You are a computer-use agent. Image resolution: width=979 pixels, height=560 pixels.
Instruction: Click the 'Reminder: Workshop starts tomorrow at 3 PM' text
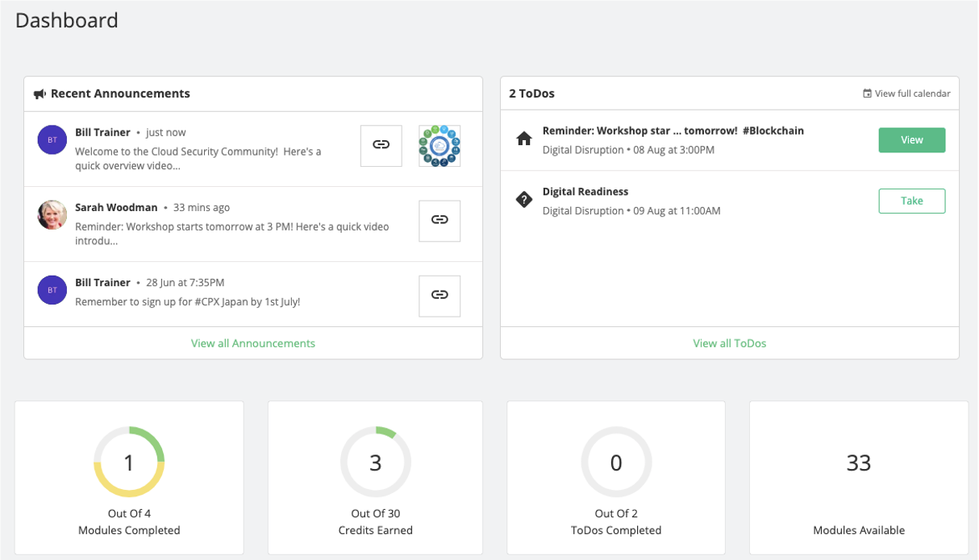pyautogui.click(x=232, y=234)
